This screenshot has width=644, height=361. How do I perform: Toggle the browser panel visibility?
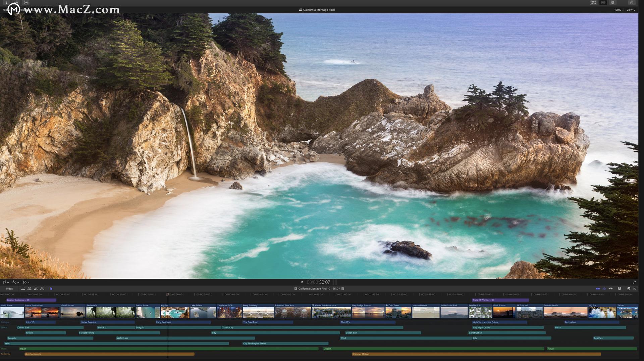pyautogui.click(x=593, y=3)
